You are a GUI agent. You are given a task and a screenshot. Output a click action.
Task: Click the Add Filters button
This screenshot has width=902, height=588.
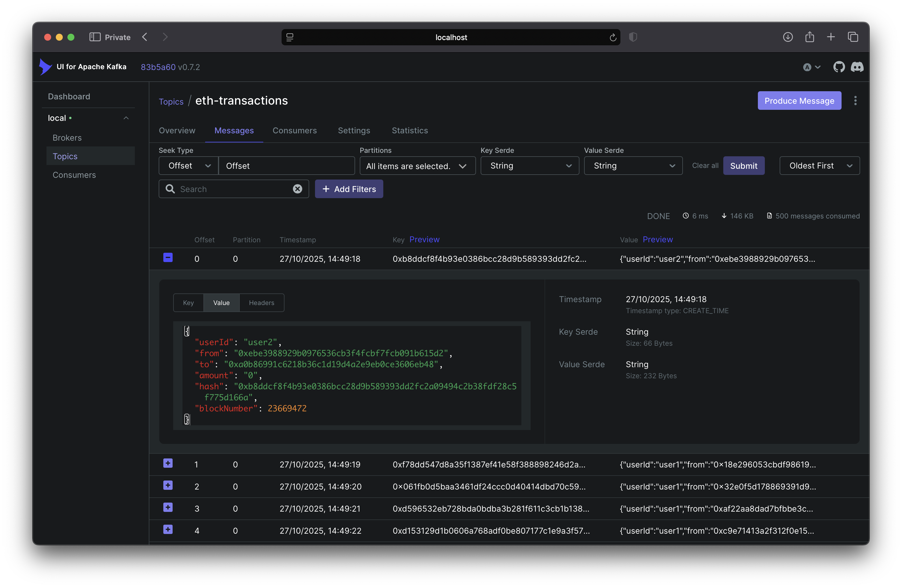(349, 189)
